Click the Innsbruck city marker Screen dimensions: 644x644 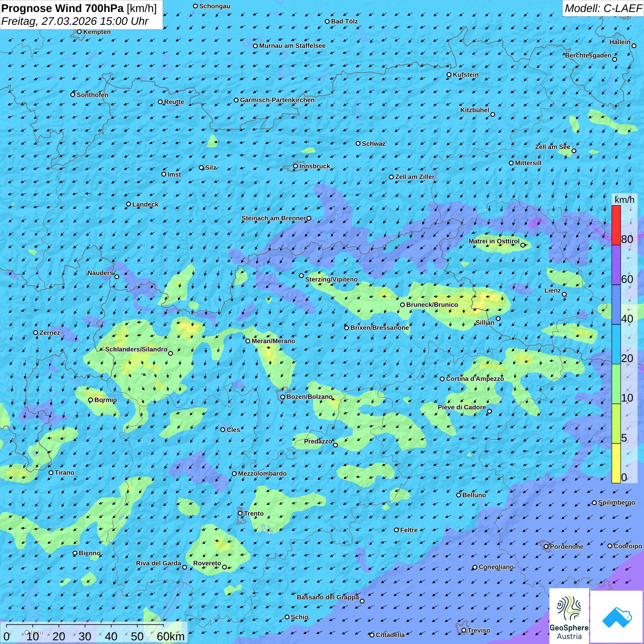pos(296,167)
